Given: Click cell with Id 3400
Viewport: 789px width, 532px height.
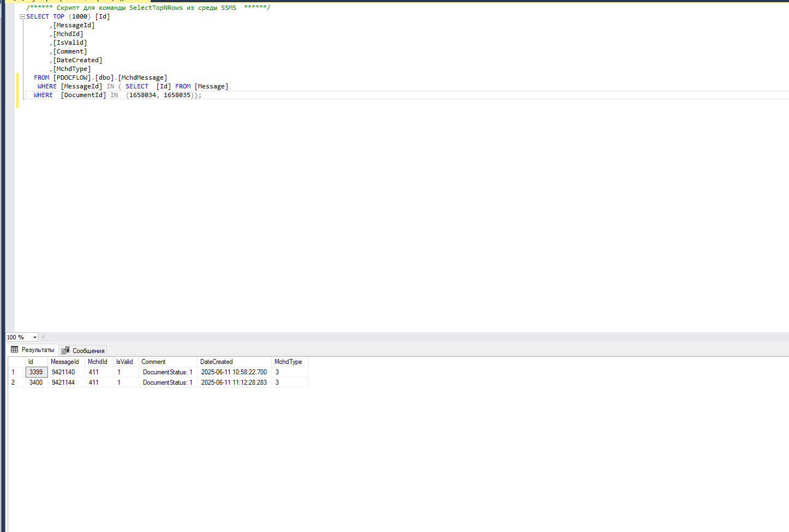Looking at the screenshot, I should 36,382.
